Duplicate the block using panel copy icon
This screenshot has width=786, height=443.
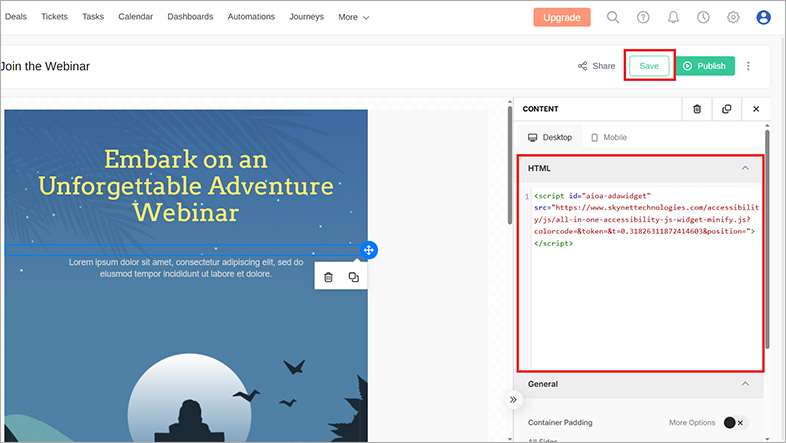(726, 109)
